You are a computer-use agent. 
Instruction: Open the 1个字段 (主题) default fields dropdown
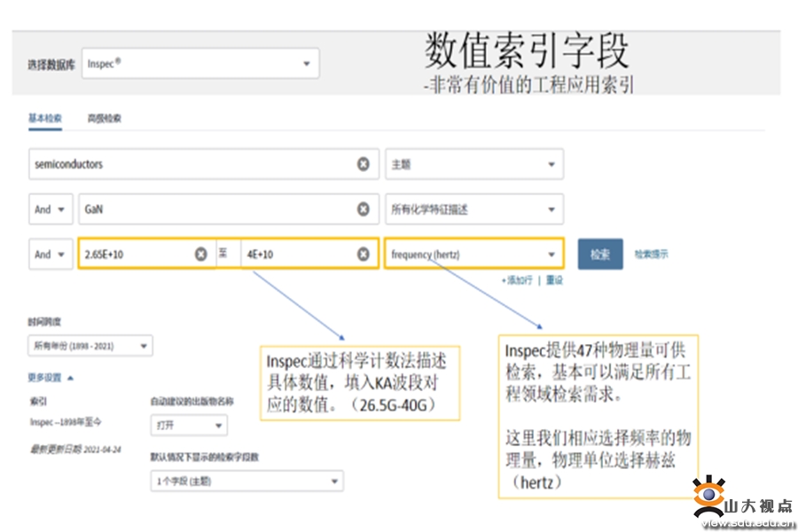[246, 481]
